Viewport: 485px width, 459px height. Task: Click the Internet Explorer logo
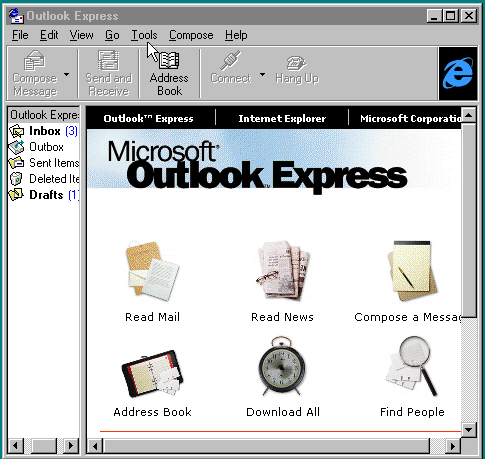(x=458, y=73)
